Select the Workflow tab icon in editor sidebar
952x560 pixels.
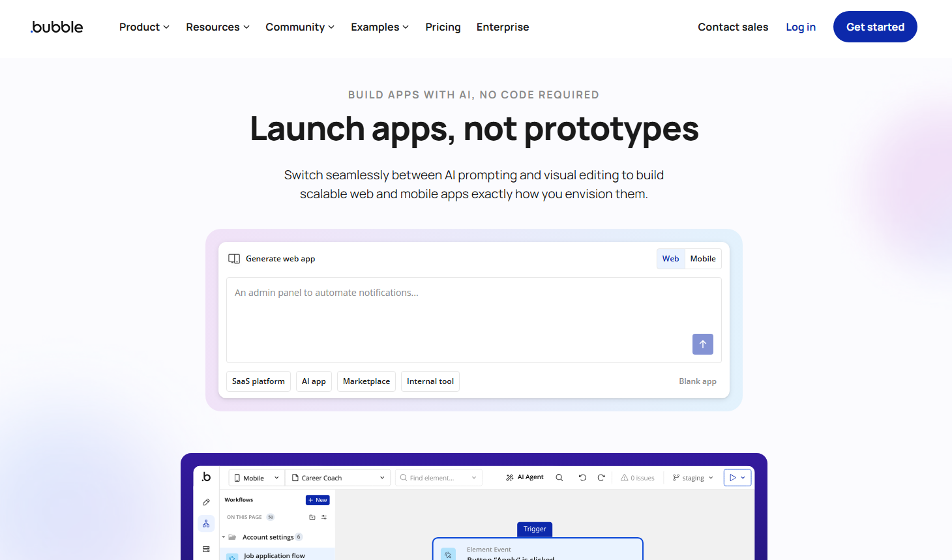pos(206,523)
